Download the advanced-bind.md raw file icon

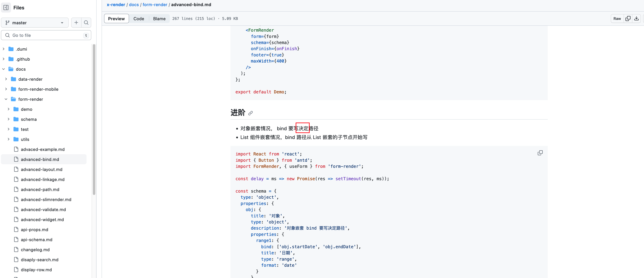point(637,18)
